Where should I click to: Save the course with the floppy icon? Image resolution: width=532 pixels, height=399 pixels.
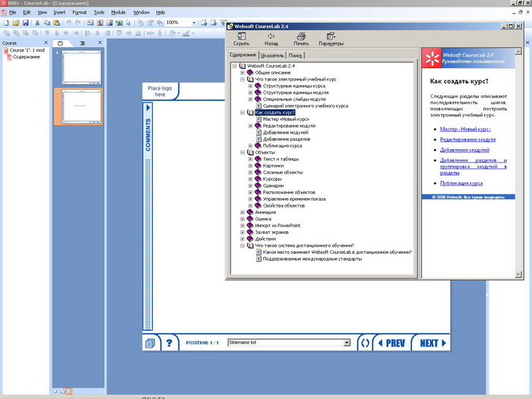click(25, 23)
